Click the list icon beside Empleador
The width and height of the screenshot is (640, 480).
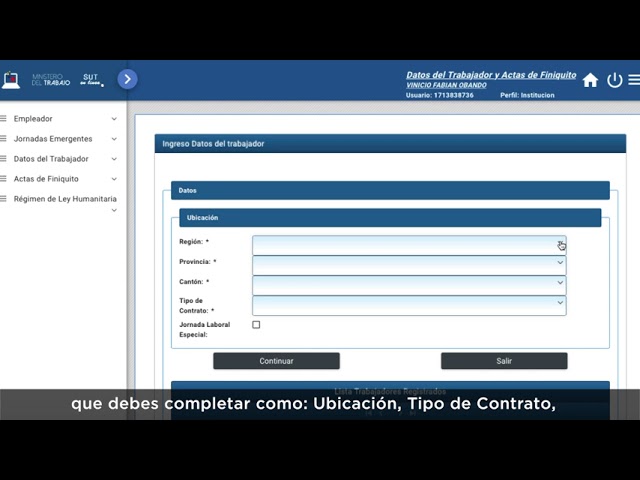click(4, 119)
